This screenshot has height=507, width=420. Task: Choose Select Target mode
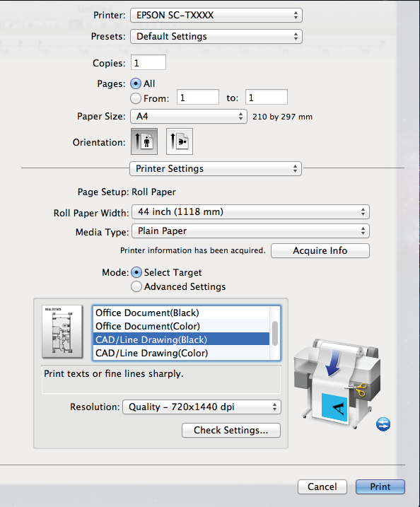coord(136,272)
